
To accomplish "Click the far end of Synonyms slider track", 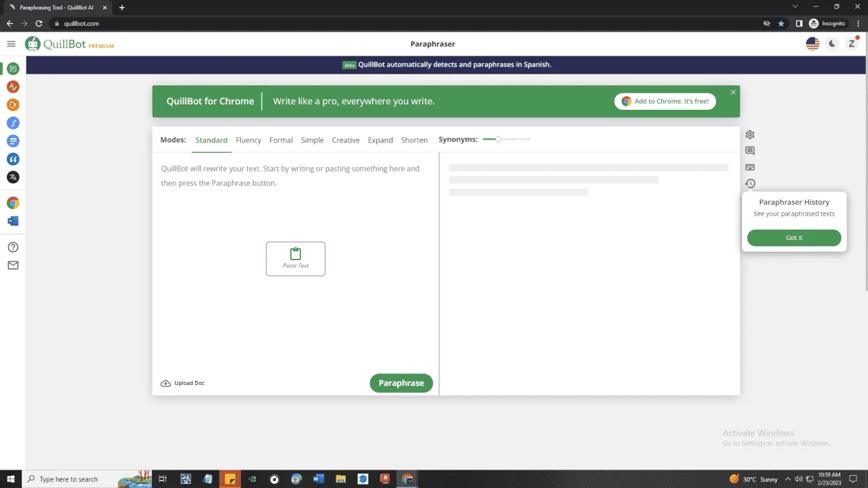I will [528, 139].
